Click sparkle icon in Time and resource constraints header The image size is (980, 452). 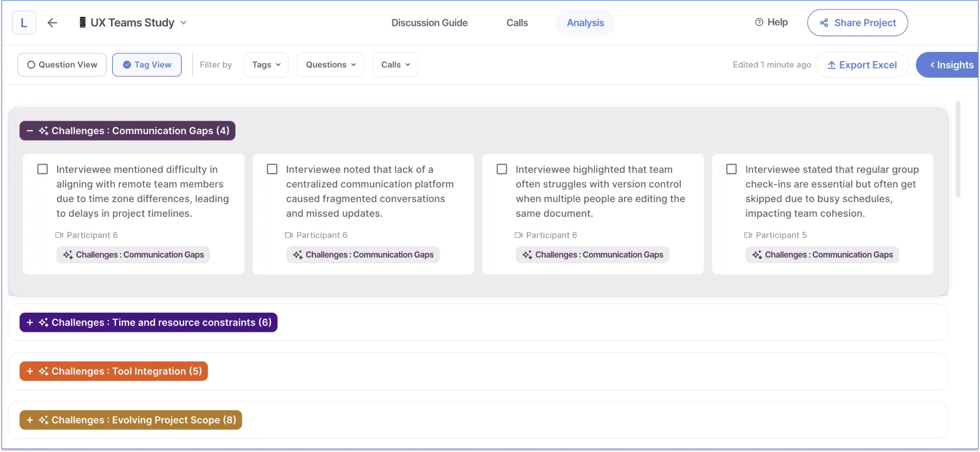point(44,322)
